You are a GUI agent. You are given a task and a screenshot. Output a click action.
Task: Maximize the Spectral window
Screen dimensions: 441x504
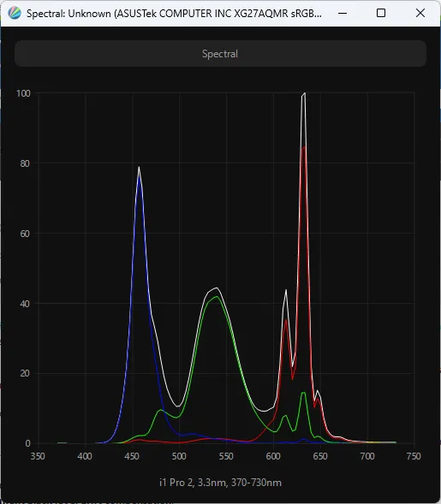pyautogui.click(x=381, y=13)
